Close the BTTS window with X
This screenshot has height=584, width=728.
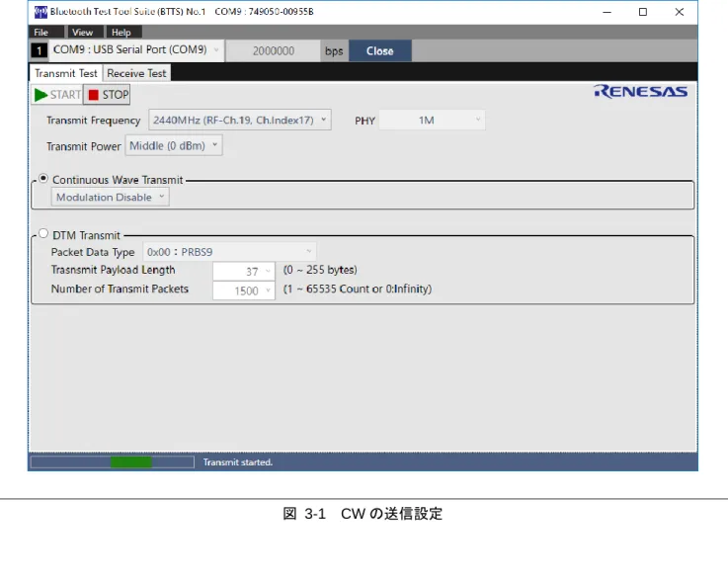pos(680,12)
